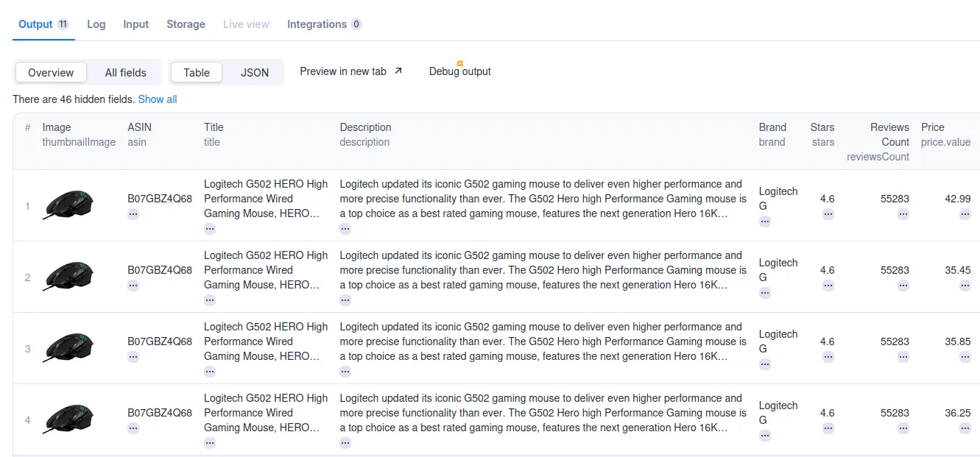980x457 pixels.
Task: Expand the 42.99 price cell
Action: [965, 214]
